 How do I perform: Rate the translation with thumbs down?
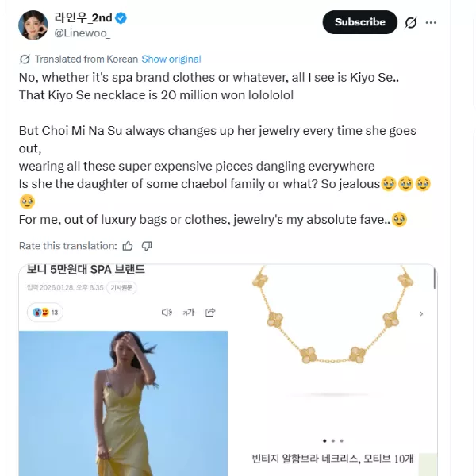click(x=147, y=246)
